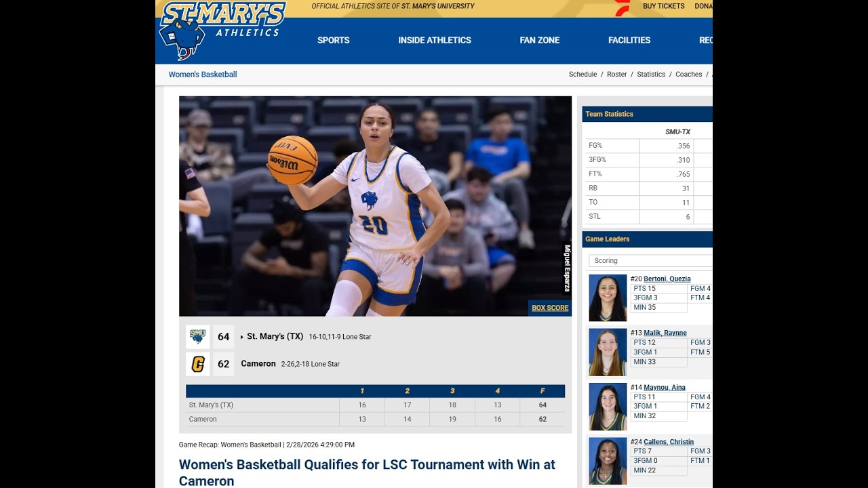Click the St. Mary's Athletics logo
868x488 pixels.
tap(222, 30)
